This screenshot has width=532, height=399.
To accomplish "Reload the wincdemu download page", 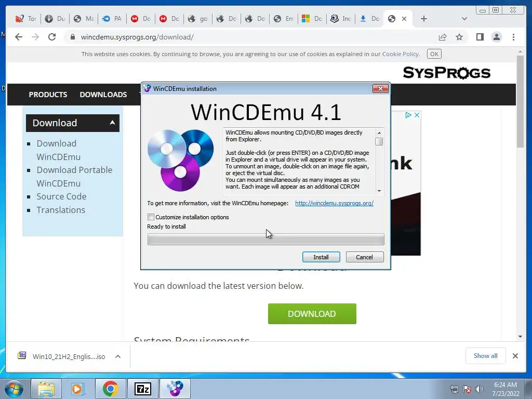I will 52,37.
